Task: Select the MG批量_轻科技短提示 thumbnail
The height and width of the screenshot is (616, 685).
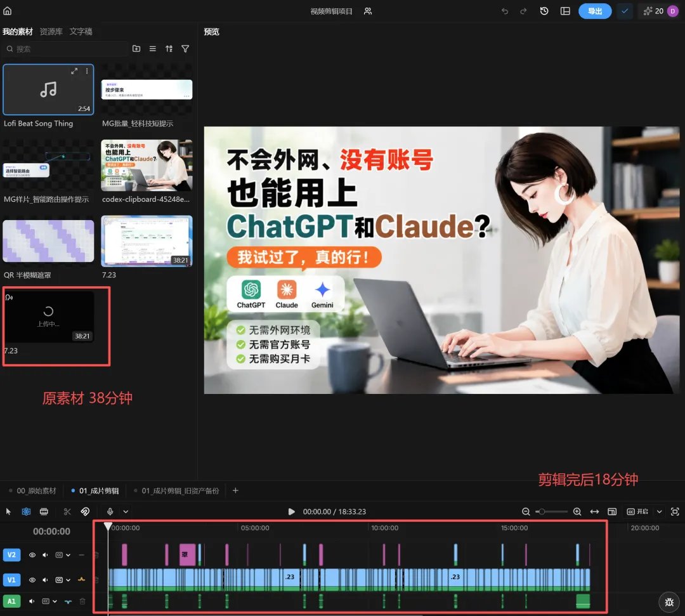Action: point(147,89)
